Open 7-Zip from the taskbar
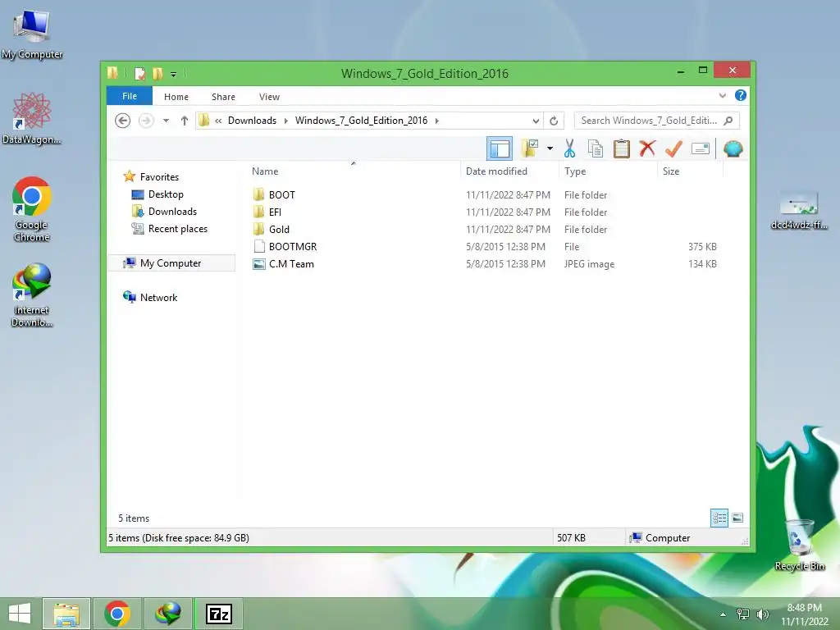The height and width of the screenshot is (630, 840). pyautogui.click(x=218, y=614)
